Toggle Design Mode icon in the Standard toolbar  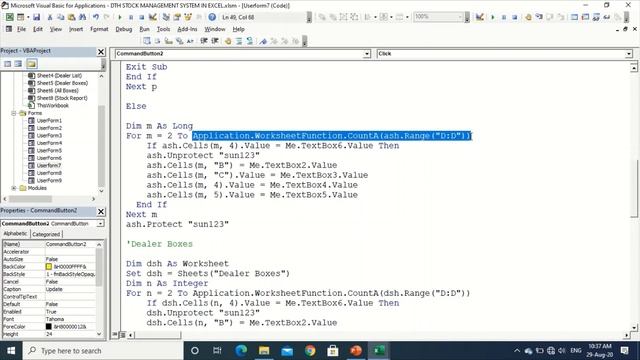click(152, 17)
